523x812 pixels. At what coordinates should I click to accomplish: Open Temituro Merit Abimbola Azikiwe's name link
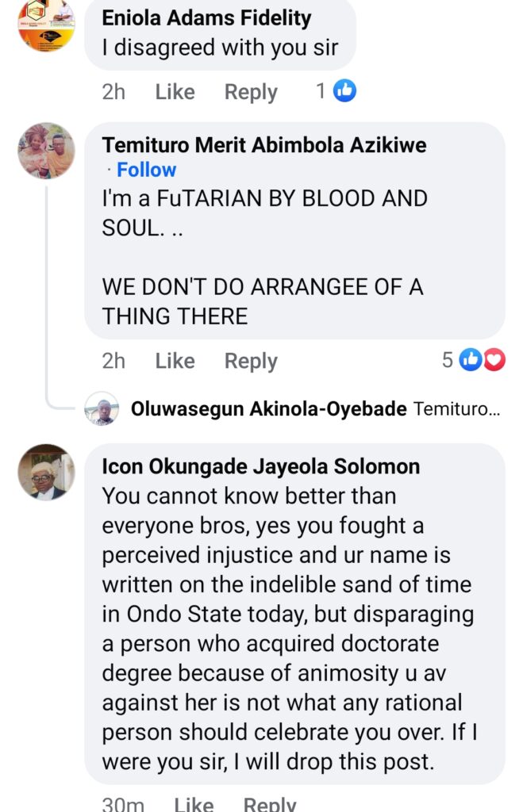pyautogui.click(x=264, y=145)
